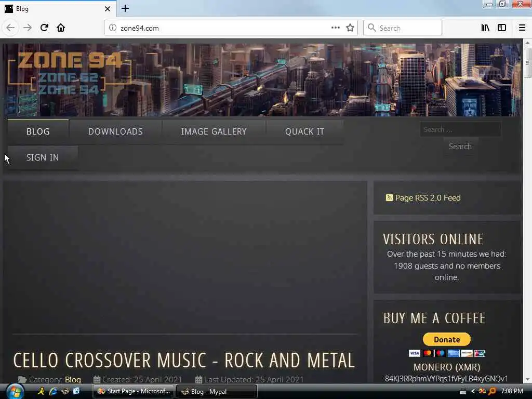The width and height of the screenshot is (532, 399).
Task: Click the Zone 94 site logo
Action: [70, 73]
